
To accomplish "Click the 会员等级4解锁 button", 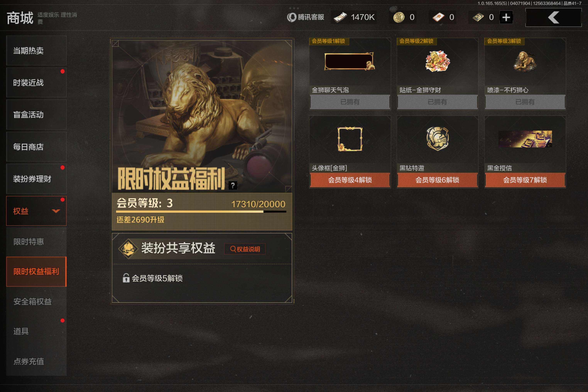I will click(350, 180).
